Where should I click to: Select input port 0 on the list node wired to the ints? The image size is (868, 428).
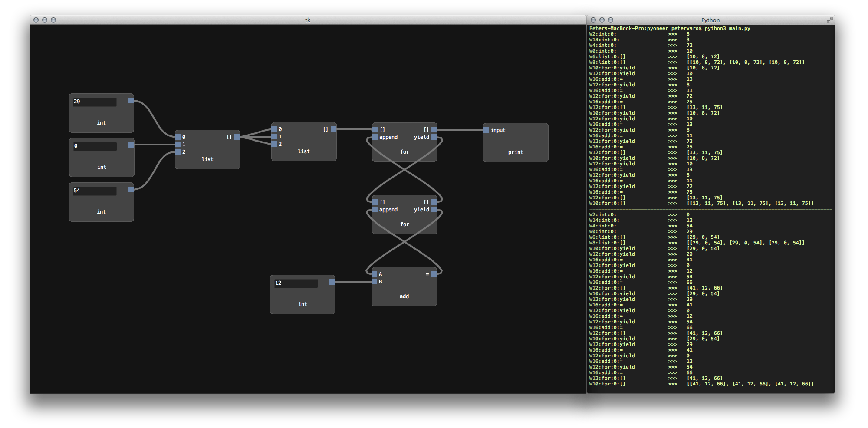click(x=178, y=137)
